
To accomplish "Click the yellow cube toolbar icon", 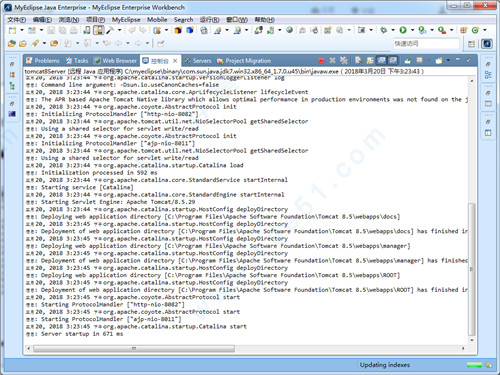I will pyautogui.click(x=178, y=30).
